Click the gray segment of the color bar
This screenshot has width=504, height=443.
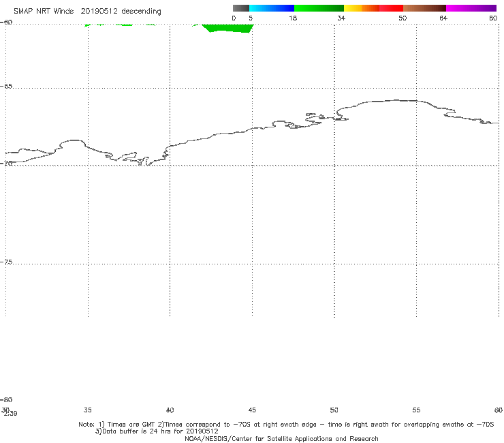(x=241, y=8)
